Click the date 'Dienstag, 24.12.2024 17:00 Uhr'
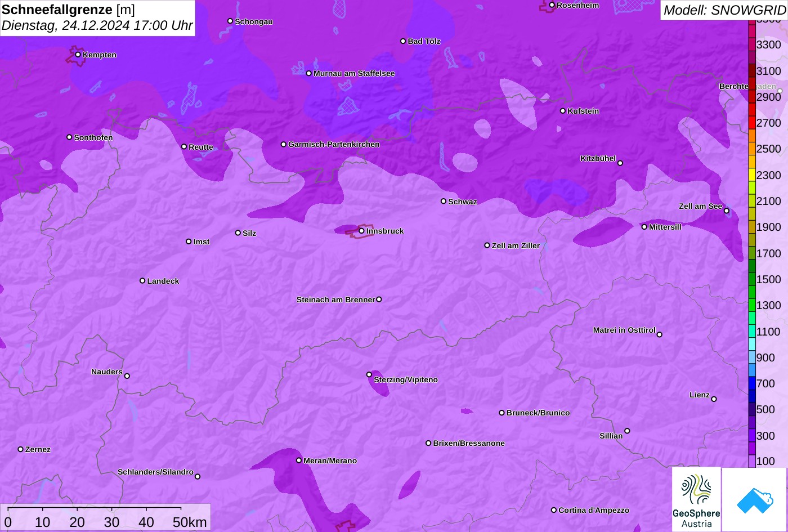 [97, 25]
